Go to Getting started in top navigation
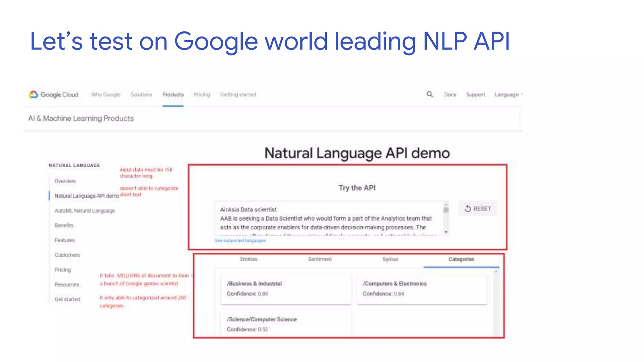Screen dimensions: 644x362 pyautogui.click(x=238, y=95)
